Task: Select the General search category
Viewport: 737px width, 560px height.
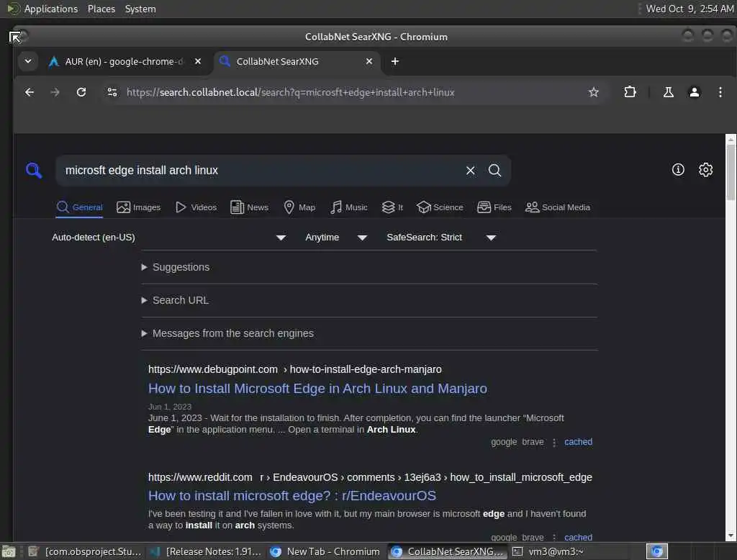Action: [79, 207]
